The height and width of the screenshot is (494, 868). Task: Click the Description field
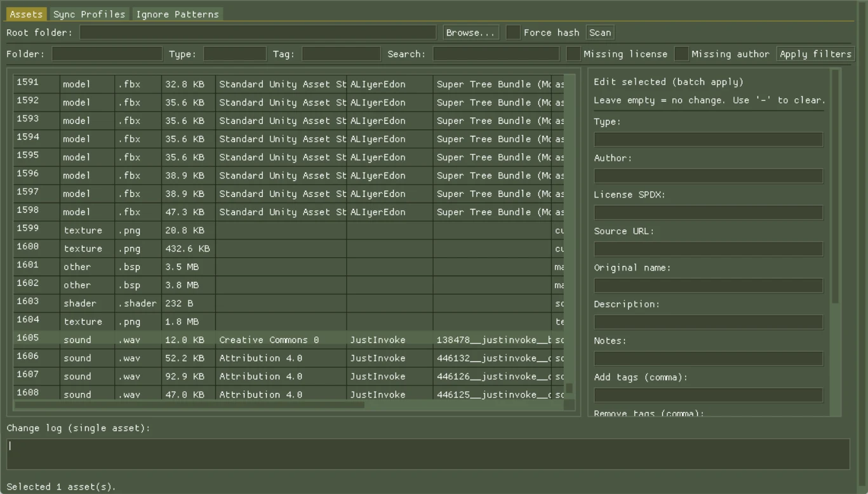709,322
